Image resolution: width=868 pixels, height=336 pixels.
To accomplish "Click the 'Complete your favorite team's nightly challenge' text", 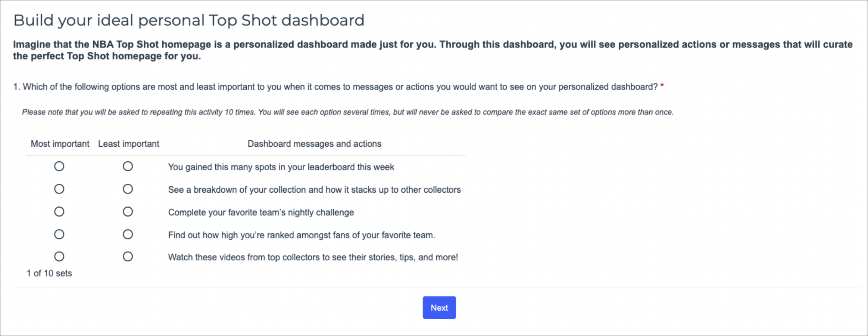I will (x=261, y=212).
